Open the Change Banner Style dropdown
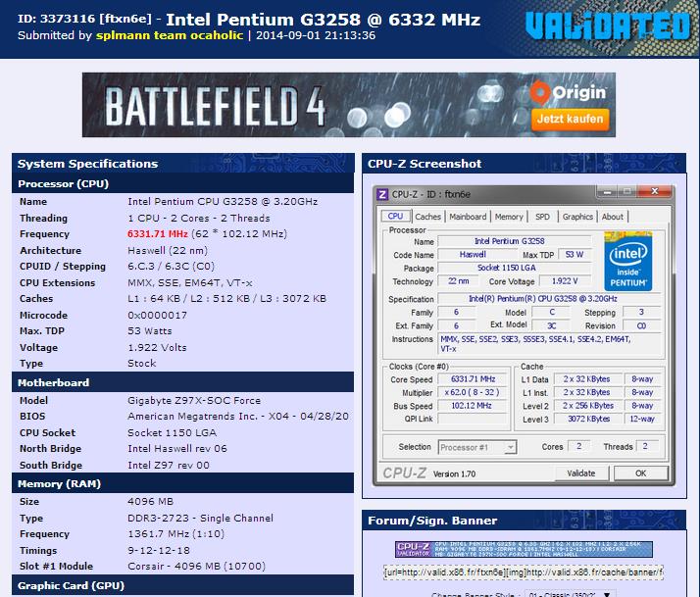Viewport: 700px width, 597px height. click(x=570, y=594)
